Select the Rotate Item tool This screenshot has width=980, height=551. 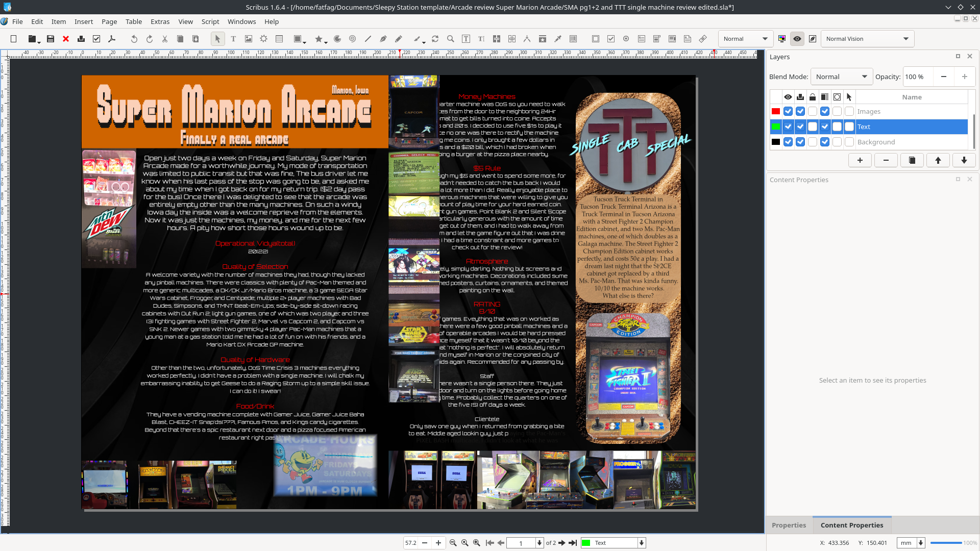435,39
